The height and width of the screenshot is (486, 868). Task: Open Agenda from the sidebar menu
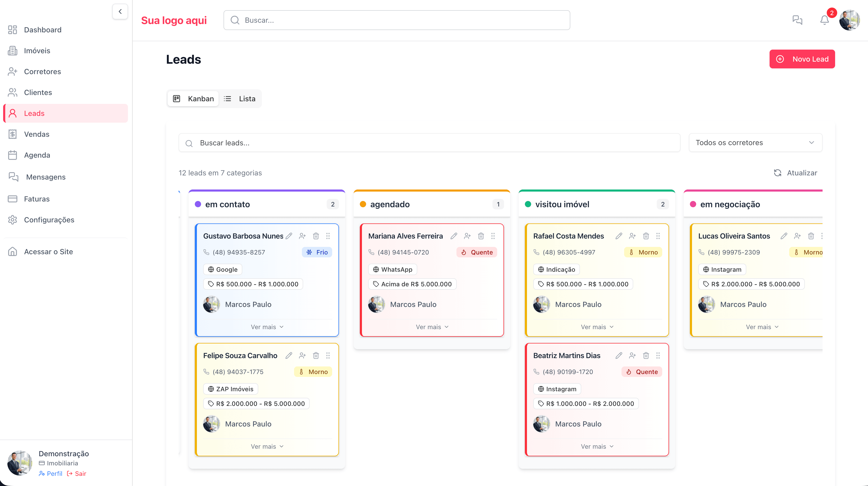(x=37, y=155)
